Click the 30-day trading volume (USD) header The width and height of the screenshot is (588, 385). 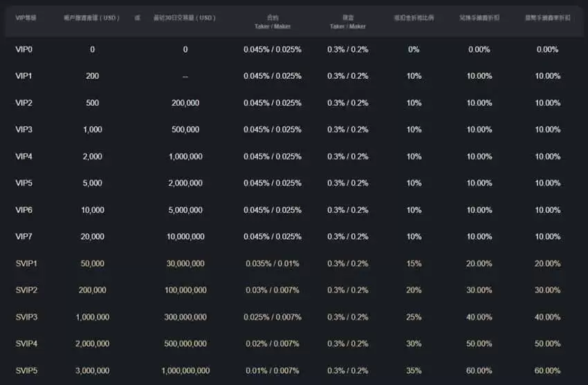point(185,17)
